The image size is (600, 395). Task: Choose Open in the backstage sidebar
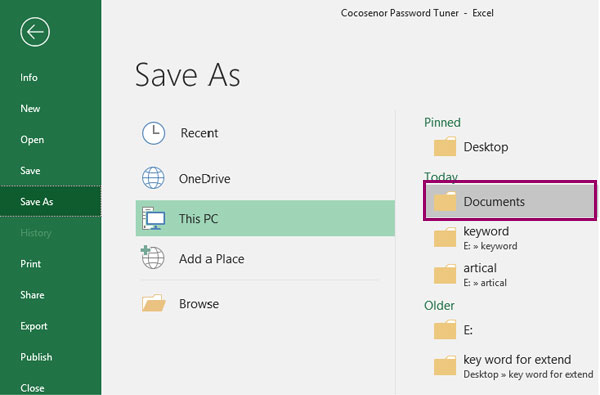(32, 140)
